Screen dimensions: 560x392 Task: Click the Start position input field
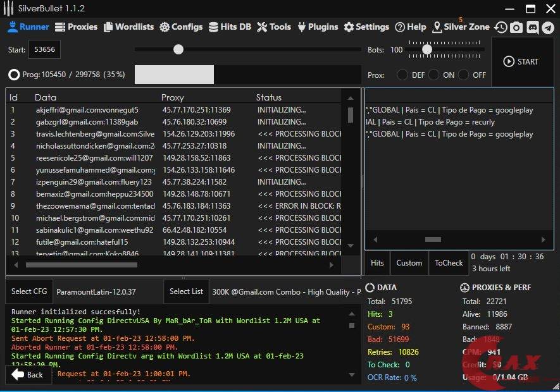[45, 49]
